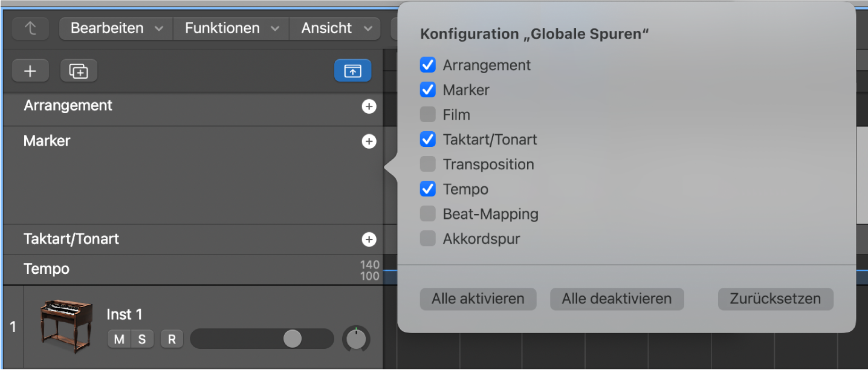Click the blue global tracks display icon

coord(352,71)
